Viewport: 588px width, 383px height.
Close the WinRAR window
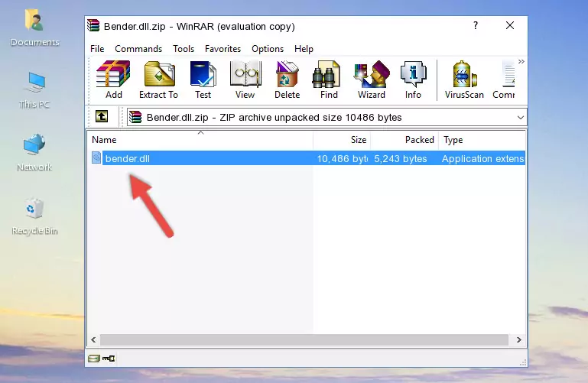coord(510,25)
